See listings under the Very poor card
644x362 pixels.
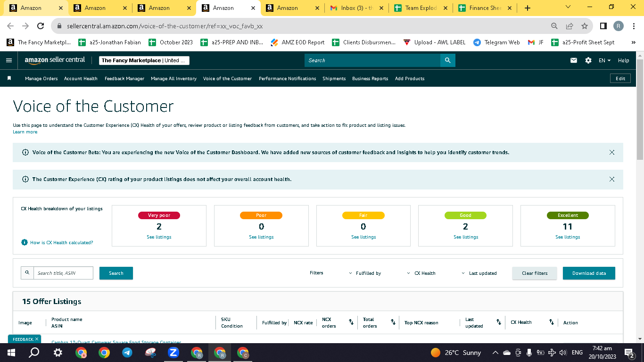click(159, 237)
